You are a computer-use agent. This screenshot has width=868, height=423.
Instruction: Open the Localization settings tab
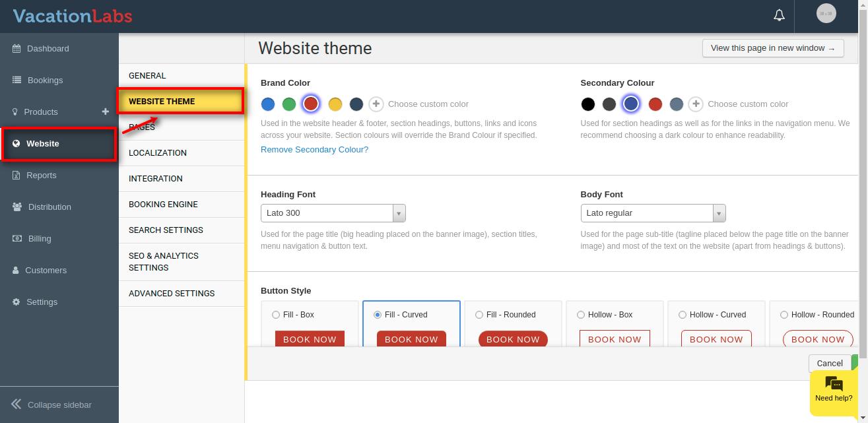pyautogui.click(x=158, y=152)
